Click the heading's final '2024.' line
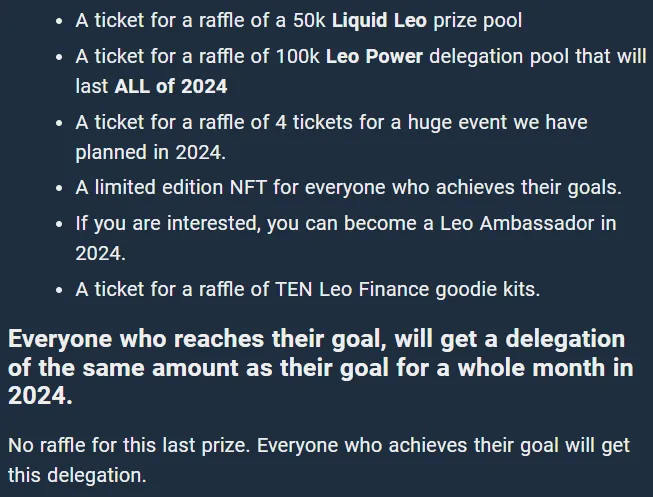This screenshot has width=653, height=497. tap(40, 395)
